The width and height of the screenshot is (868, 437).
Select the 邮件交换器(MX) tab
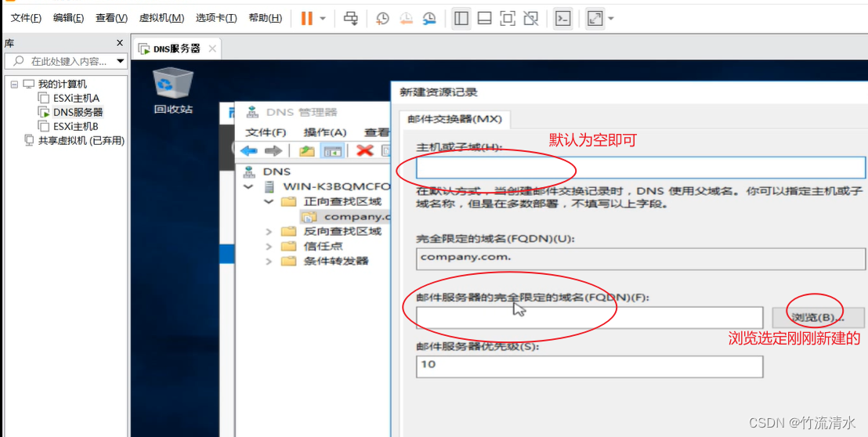point(454,119)
